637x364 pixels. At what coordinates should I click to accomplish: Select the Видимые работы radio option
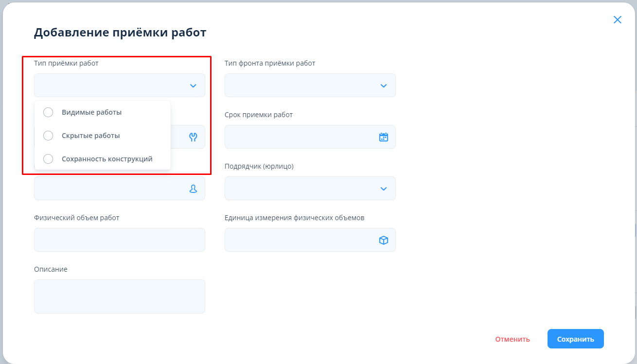tap(48, 112)
